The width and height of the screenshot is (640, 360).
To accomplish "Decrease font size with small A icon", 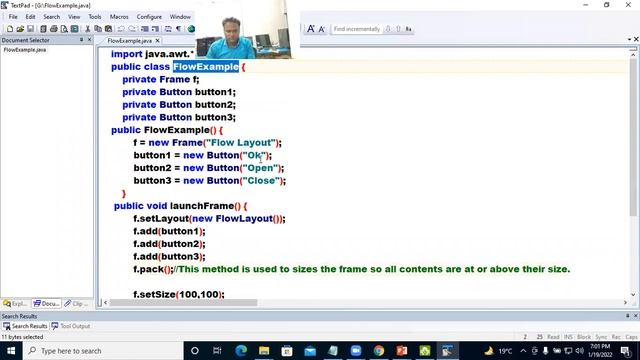I will pos(322,29).
